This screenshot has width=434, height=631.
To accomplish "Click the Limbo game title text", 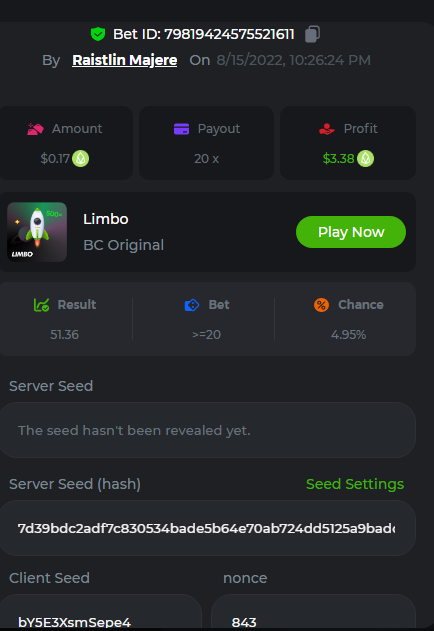I will (105, 219).
